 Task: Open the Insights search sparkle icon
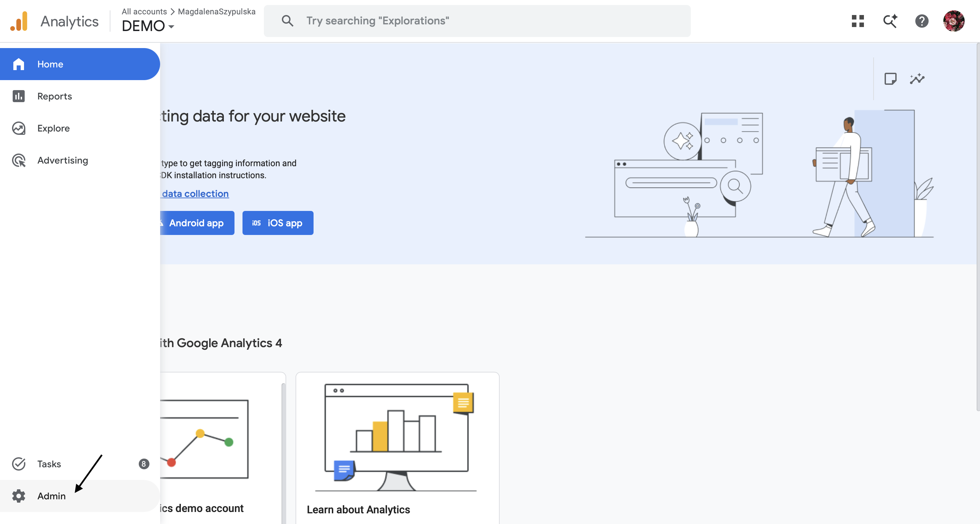[x=890, y=21]
